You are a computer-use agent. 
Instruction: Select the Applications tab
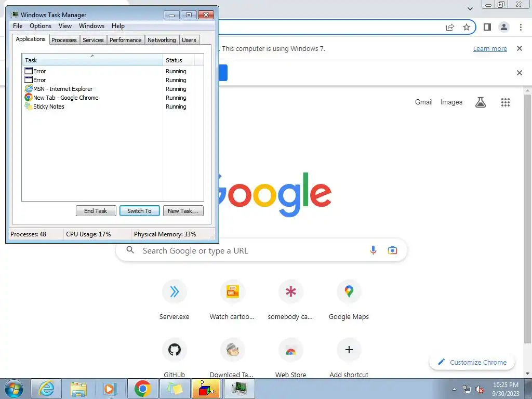(x=31, y=39)
